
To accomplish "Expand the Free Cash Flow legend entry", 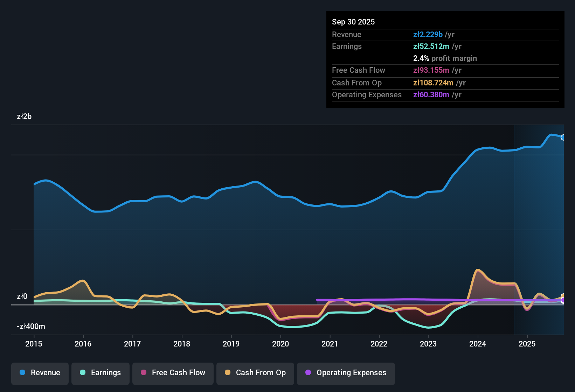I will (173, 373).
